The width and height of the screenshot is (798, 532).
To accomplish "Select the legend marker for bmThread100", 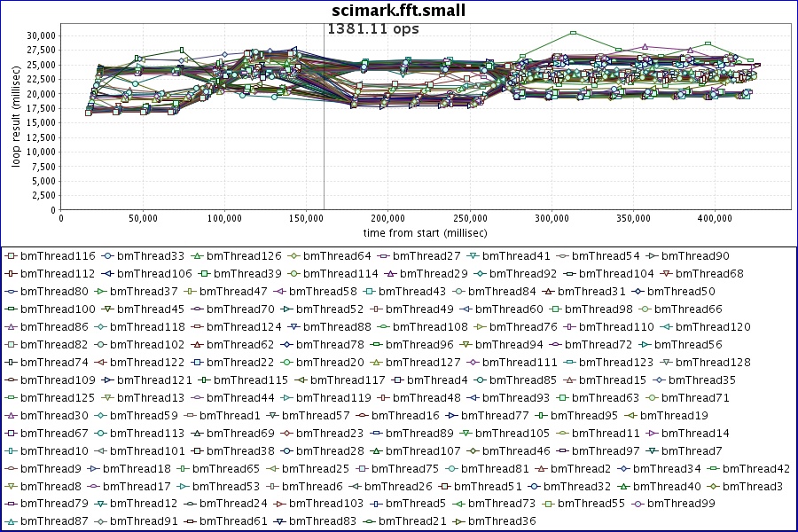I will (x=12, y=309).
